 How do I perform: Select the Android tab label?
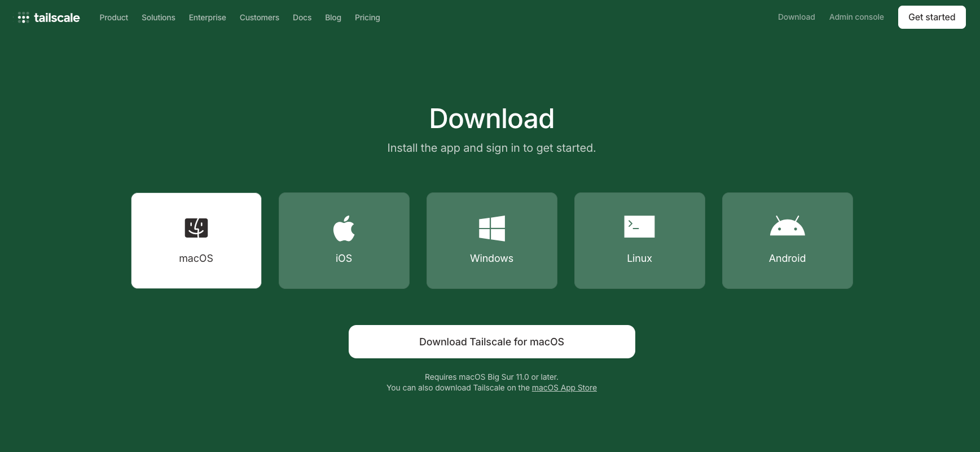[x=788, y=258]
